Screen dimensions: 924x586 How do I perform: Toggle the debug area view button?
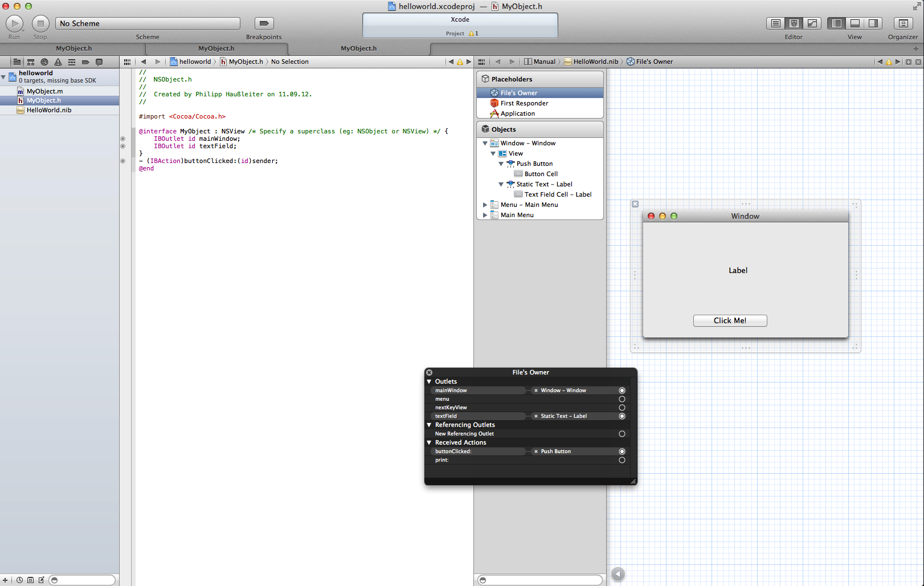(855, 23)
